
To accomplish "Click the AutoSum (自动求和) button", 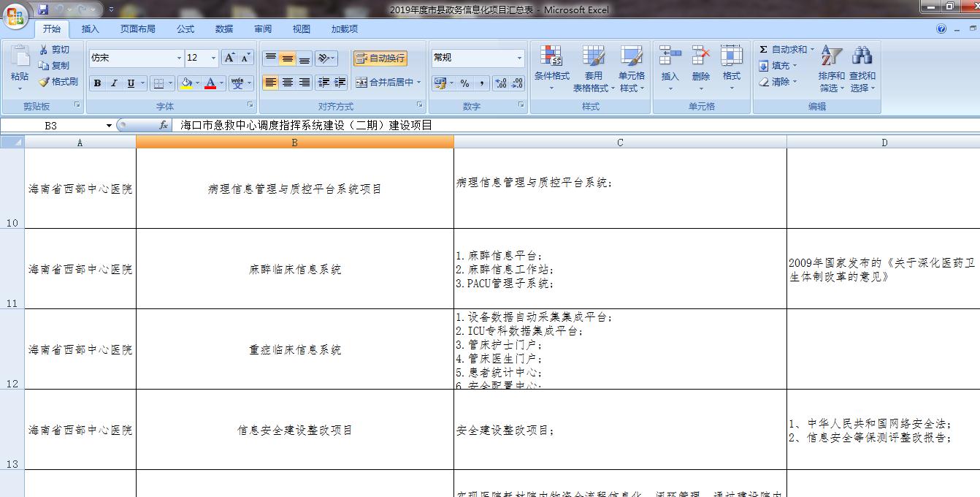I will [784, 50].
